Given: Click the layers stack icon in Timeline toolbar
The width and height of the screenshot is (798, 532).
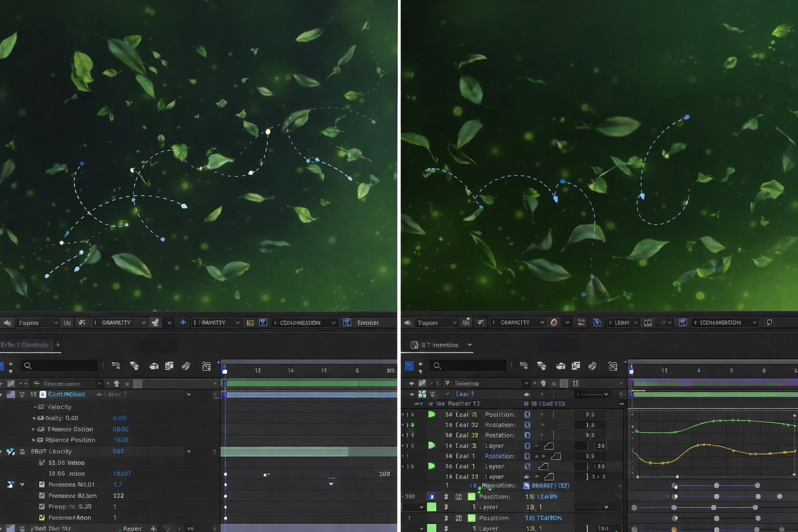Looking at the screenshot, I should [x=576, y=366].
